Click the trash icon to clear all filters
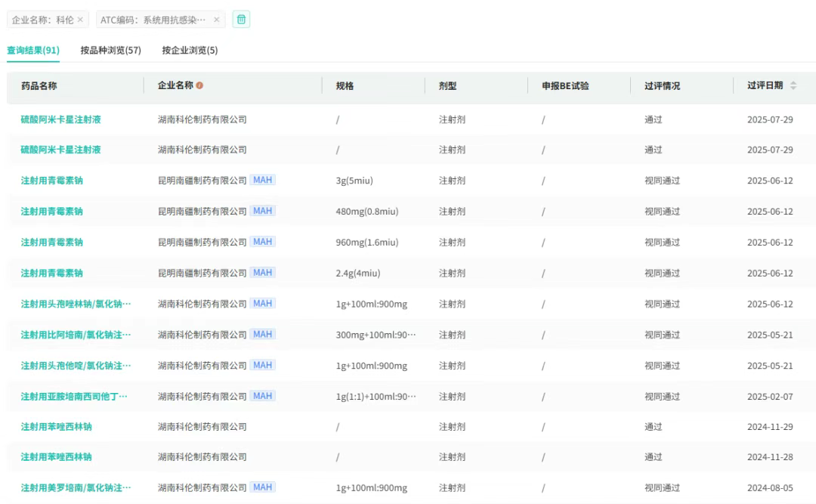Screen dimensions: 816x504 pyautogui.click(x=241, y=20)
